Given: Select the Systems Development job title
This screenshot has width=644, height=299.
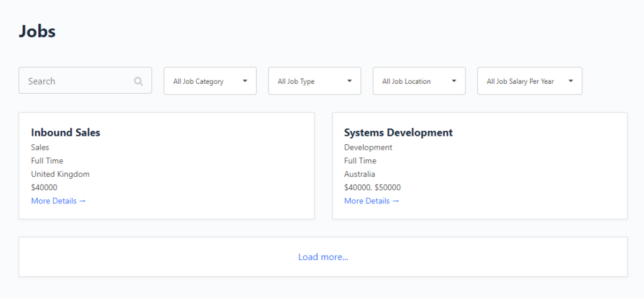Looking at the screenshot, I should 398,132.
